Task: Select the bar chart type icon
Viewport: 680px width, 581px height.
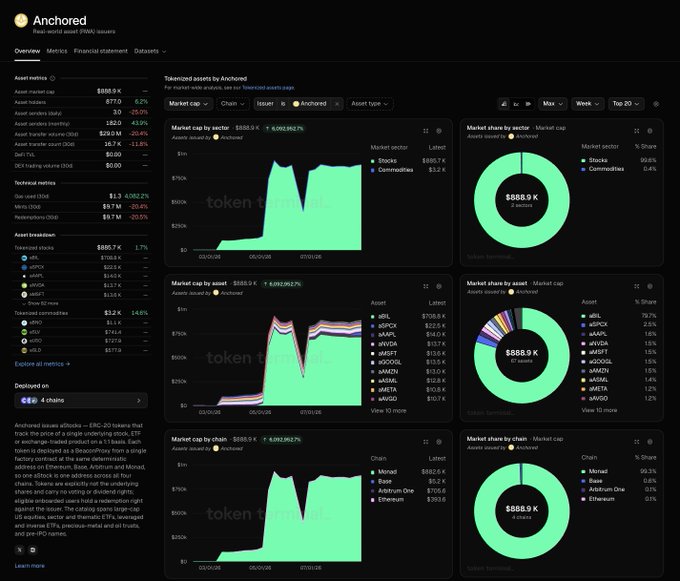Action: tap(528, 104)
